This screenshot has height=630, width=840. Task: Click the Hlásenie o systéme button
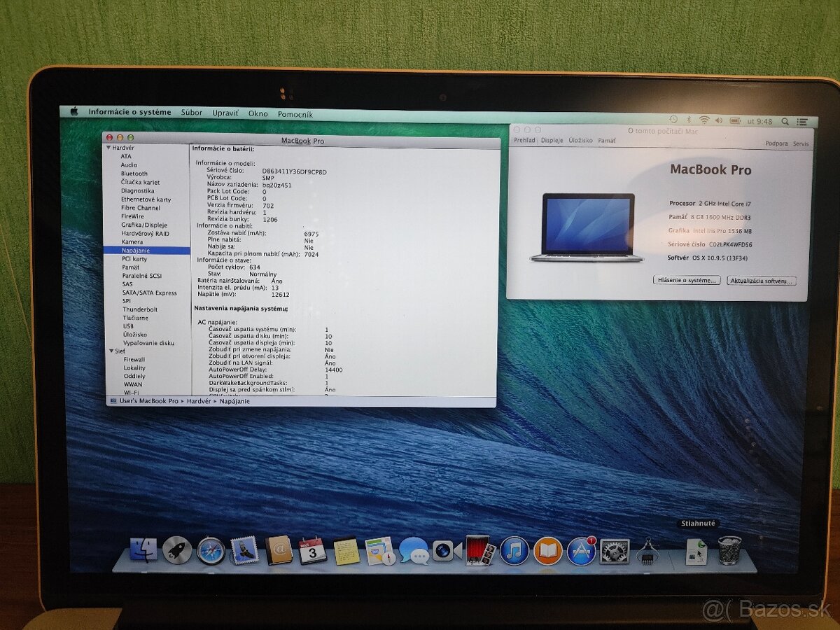[x=685, y=279]
